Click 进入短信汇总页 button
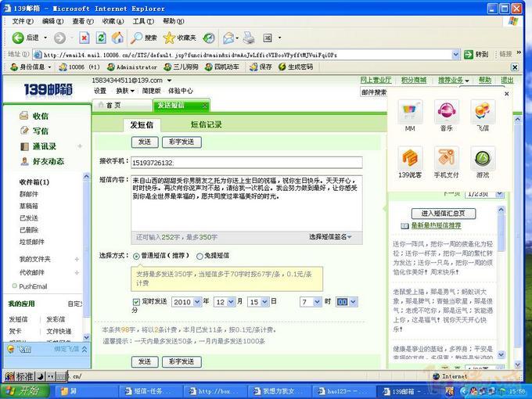Viewport: 532px width, 399px height. click(x=444, y=214)
